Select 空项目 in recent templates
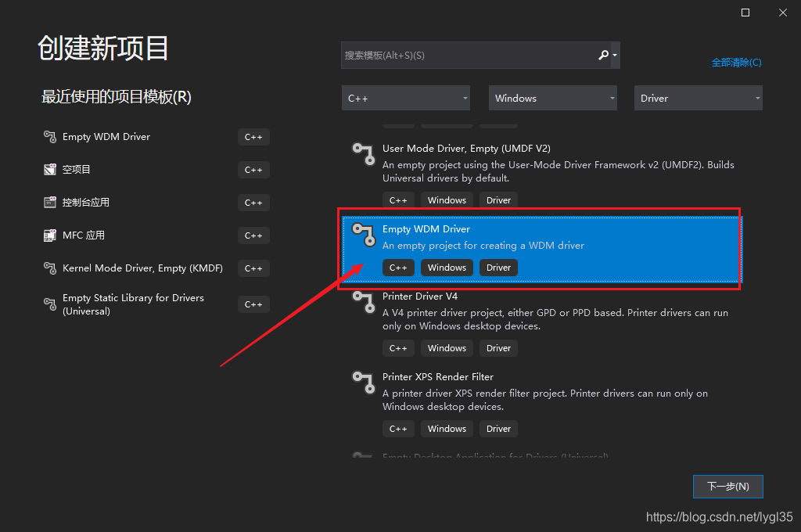Image resolution: width=801 pixels, height=532 pixels. pyautogui.click(x=76, y=170)
